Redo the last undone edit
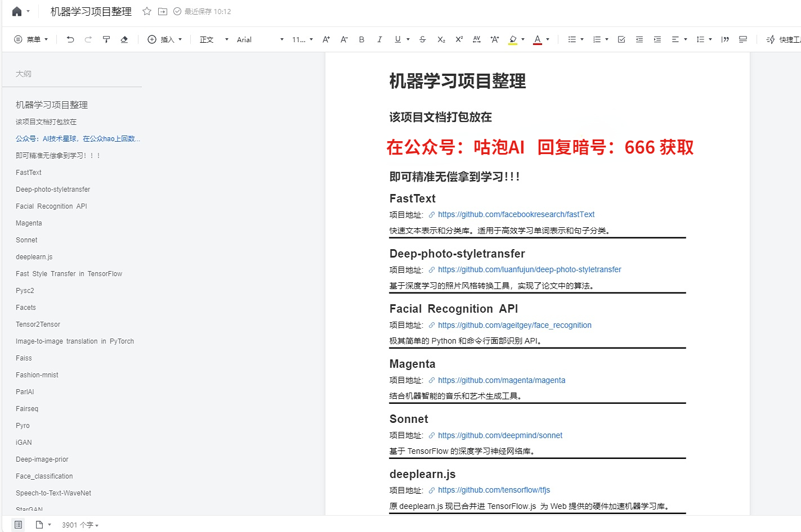This screenshot has height=532, width=801. [x=88, y=39]
